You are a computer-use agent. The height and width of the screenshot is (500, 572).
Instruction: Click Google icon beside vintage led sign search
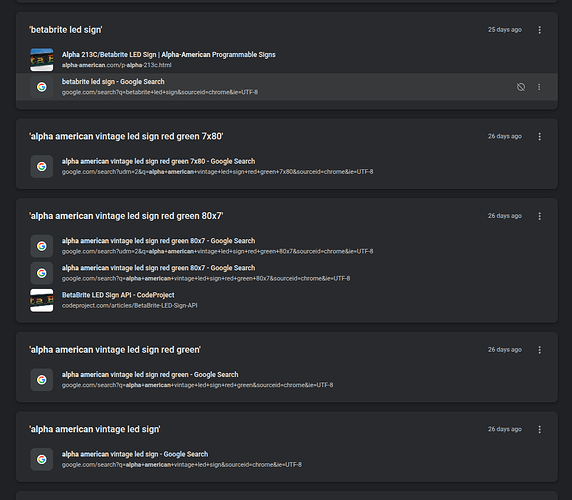[42, 460]
